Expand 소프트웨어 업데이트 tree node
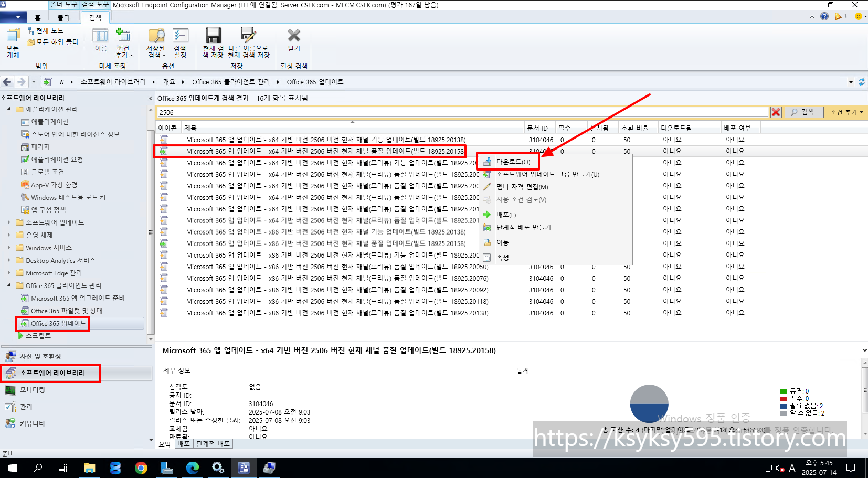 click(x=9, y=222)
